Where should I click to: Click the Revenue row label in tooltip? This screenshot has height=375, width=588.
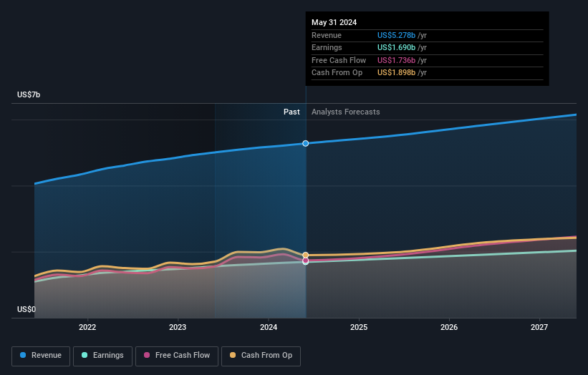327,35
